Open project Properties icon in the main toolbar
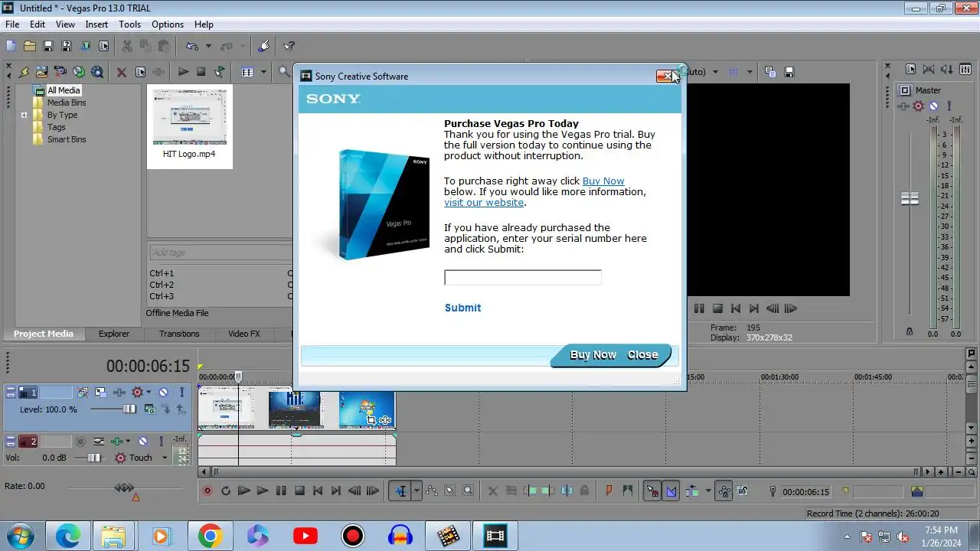 tap(103, 46)
